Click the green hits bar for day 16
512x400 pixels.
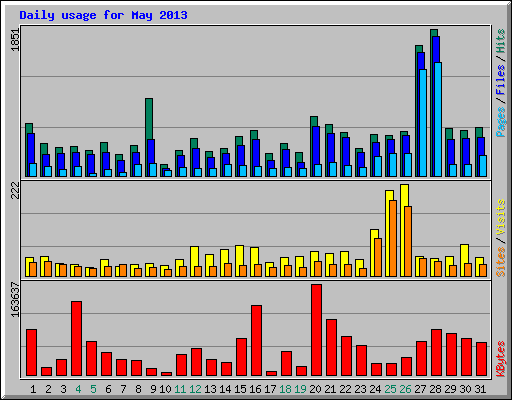tap(254, 135)
